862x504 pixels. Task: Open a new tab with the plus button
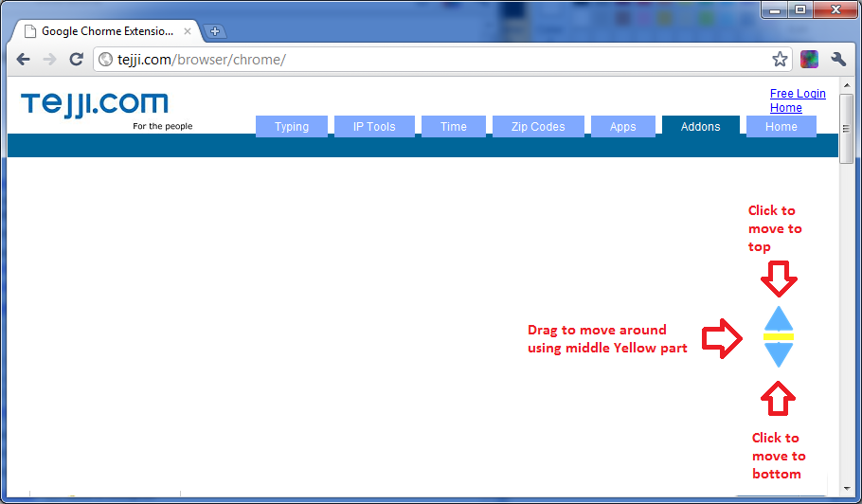[x=215, y=31]
